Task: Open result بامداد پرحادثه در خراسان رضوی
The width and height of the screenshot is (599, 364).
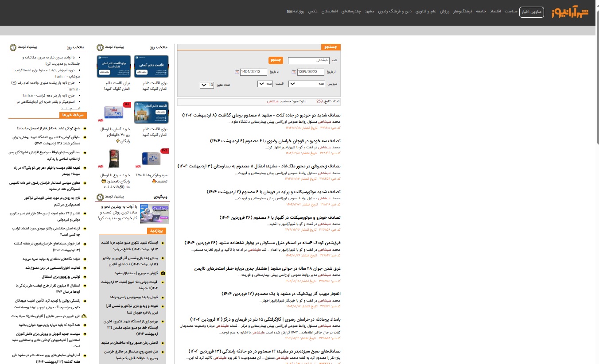Action: point(265,319)
